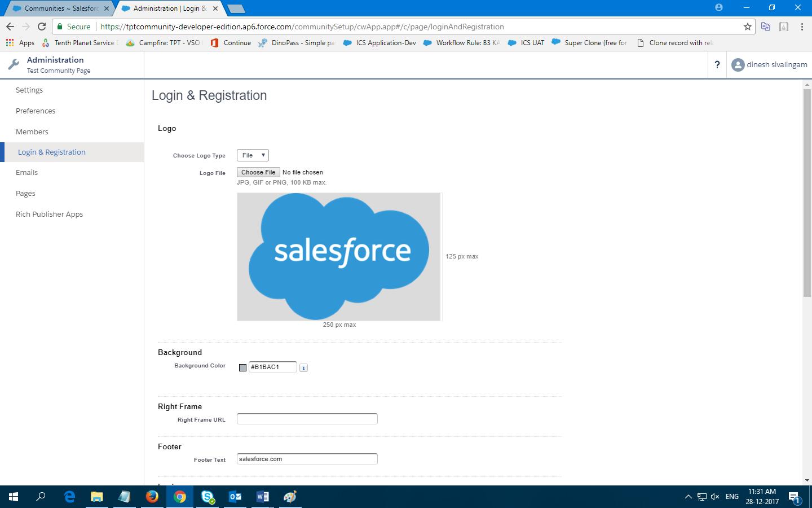Open the ICS Application-Dev bookmark
This screenshot has height=508, width=812.
(x=379, y=43)
